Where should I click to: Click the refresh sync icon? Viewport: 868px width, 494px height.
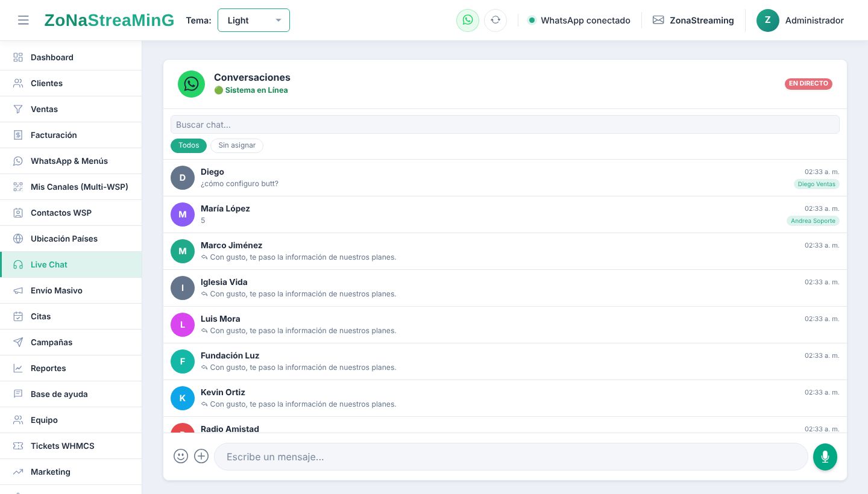click(495, 20)
